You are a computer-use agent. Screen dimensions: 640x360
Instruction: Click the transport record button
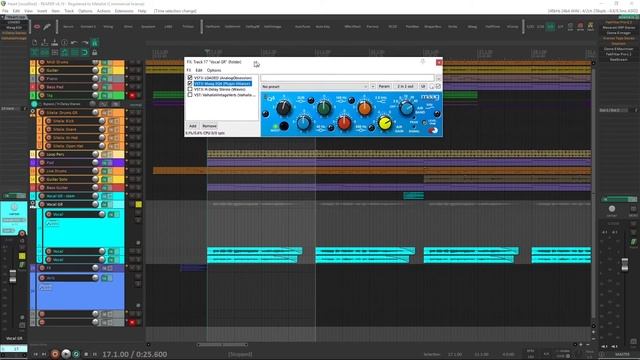click(55, 354)
